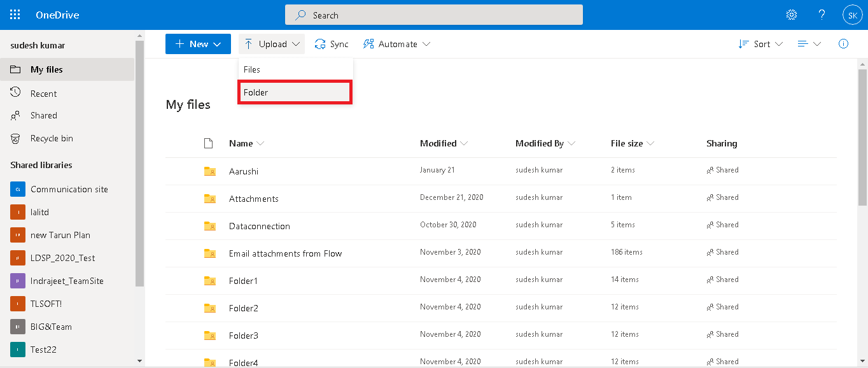Open the Settings gear icon
This screenshot has width=868, height=368.
click(792, 15)
